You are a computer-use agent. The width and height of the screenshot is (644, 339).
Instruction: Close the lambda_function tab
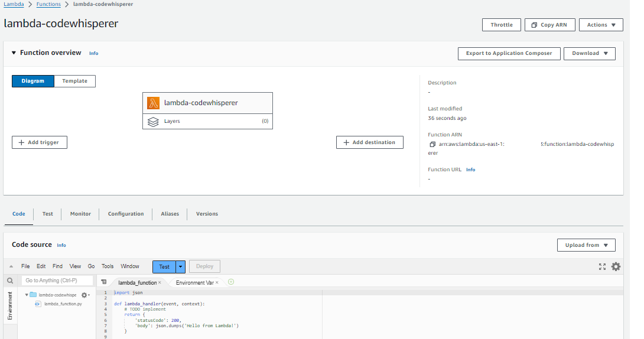click(160, 282)
